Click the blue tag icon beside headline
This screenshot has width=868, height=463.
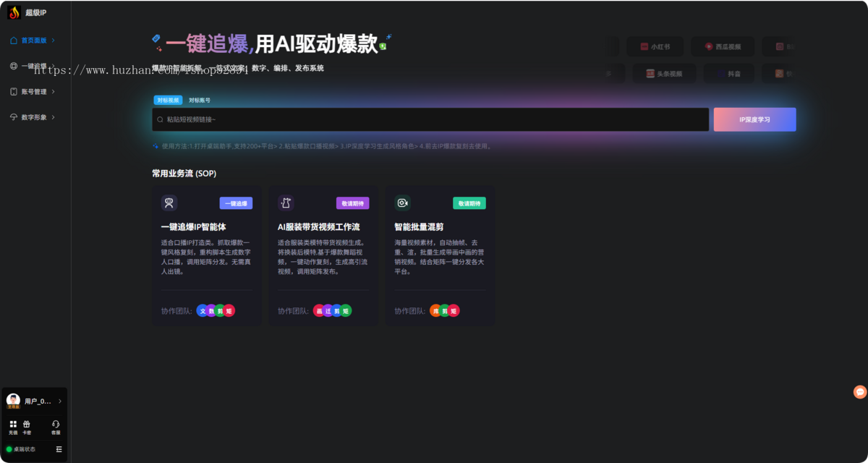[x=156, y=38]
